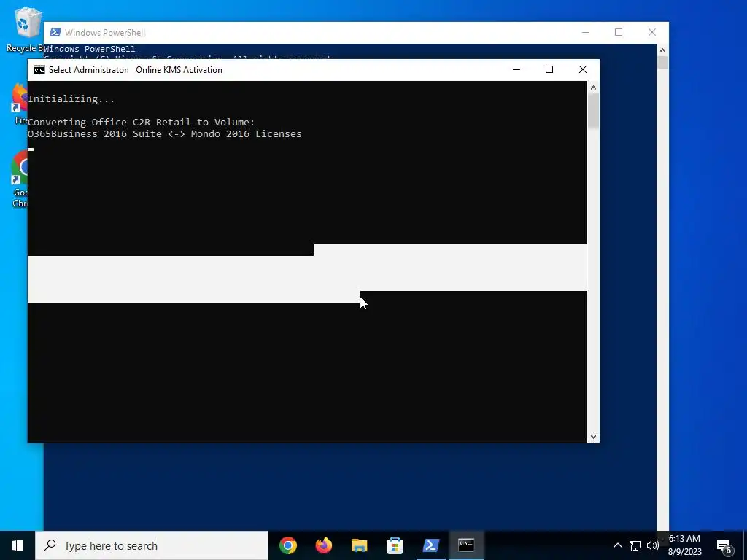Open the KMS Activation window system menu icon
This screenshot has height=560, width=747.
(39, 70)
